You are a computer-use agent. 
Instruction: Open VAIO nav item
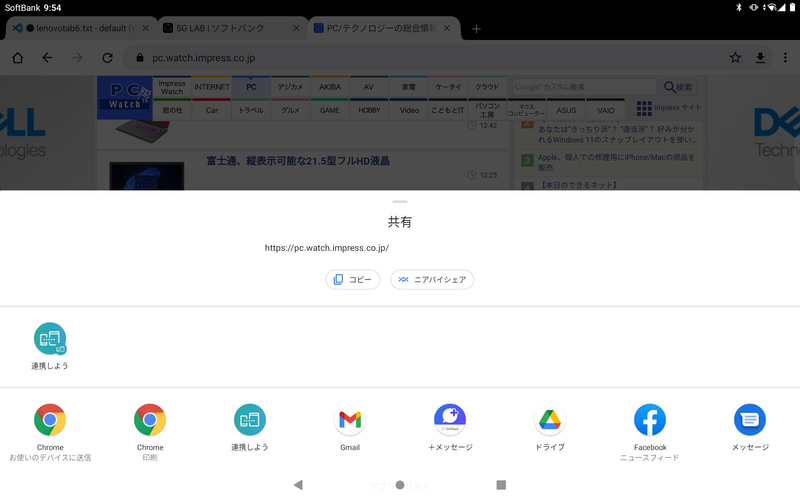[606, 110]
